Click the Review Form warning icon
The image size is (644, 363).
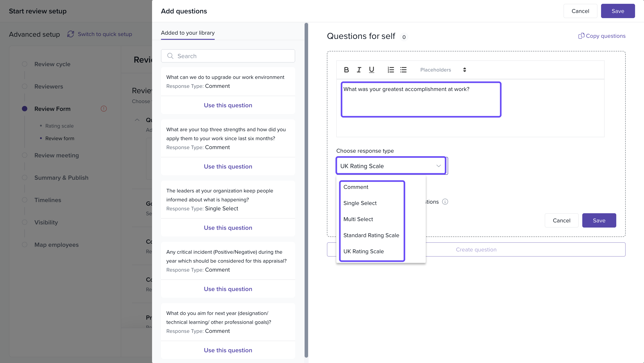click(104, 109)
